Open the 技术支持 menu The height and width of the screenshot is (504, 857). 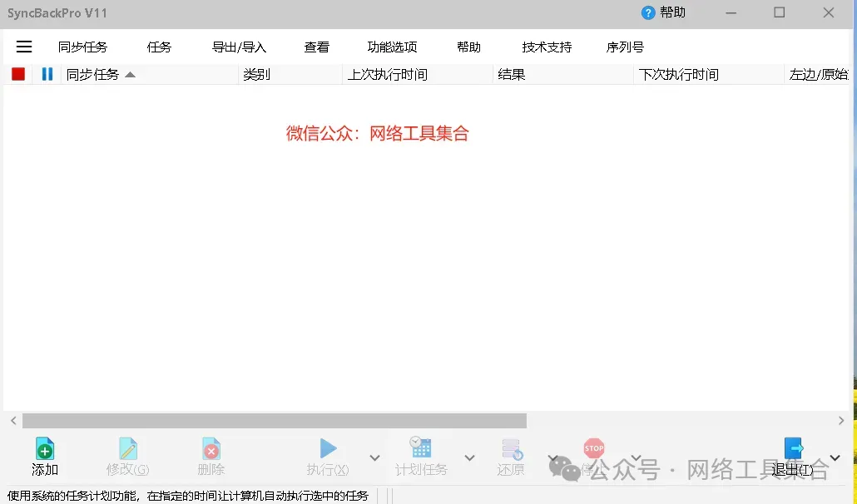point(547,47)
